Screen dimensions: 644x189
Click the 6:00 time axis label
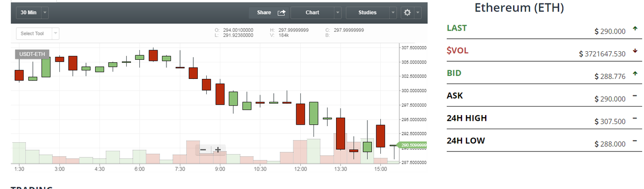[140, 169]
